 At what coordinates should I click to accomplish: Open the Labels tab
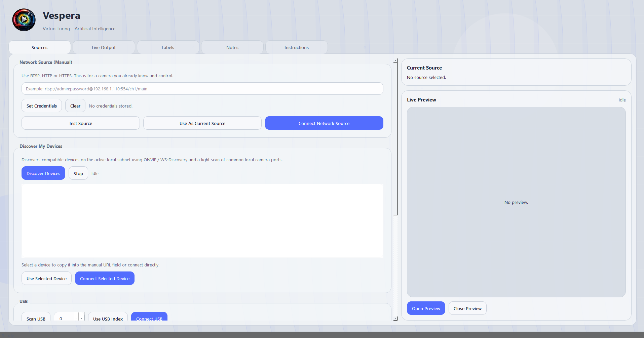[x=168, y=47]
